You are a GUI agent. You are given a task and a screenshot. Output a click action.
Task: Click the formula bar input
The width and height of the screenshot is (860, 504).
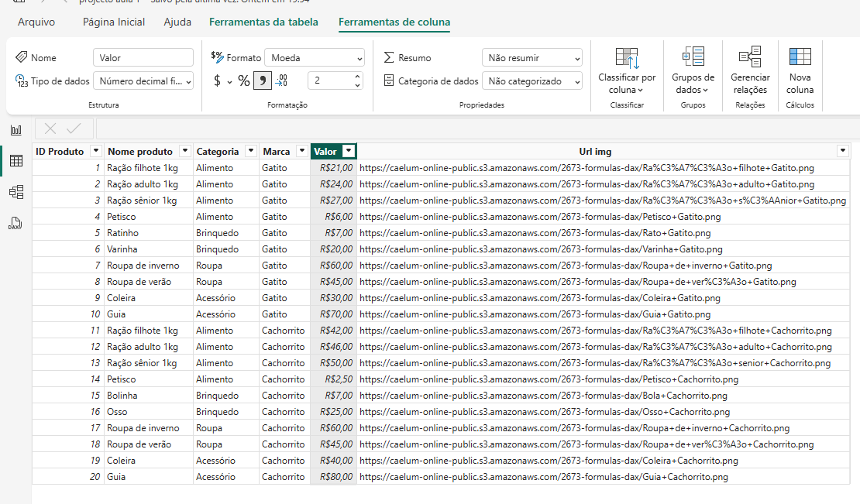click(478, 129)
